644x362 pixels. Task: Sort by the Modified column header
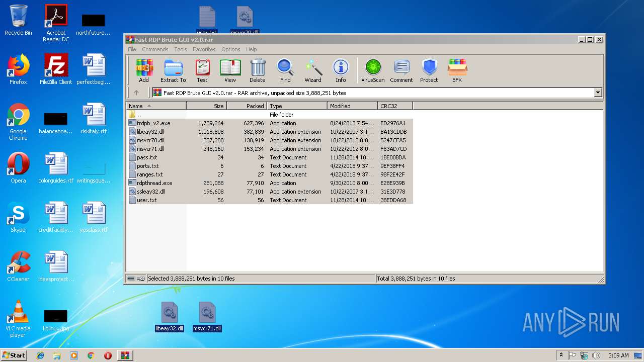pyautogui.click(x=352, y=106)
